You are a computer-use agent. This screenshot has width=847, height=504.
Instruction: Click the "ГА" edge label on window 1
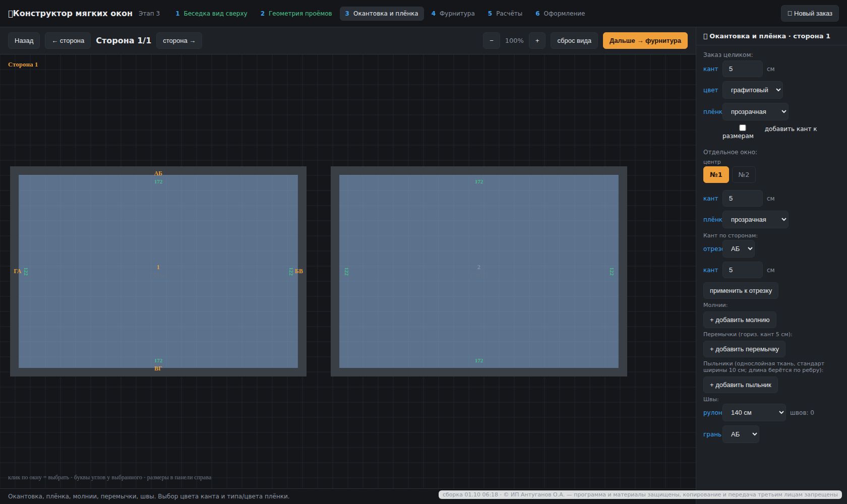pyautogui.click(x=18, y=272)
